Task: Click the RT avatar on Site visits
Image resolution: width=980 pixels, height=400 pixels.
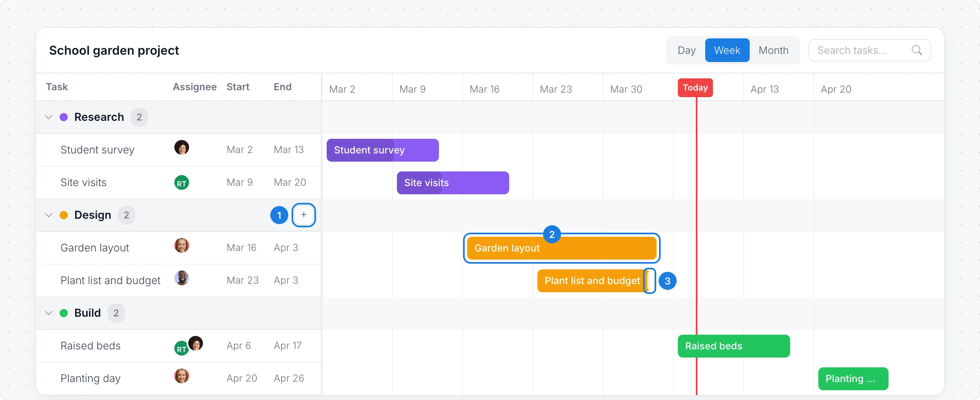Action: (x=182, y=183)
